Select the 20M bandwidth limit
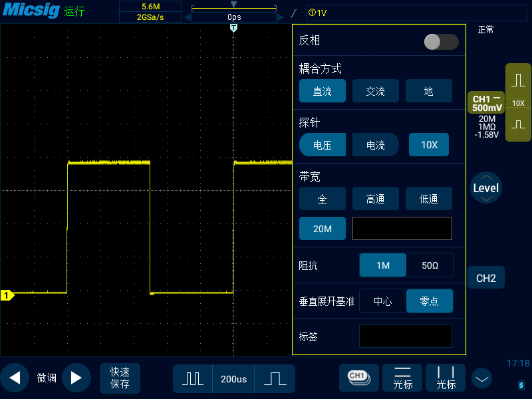Image resolution: width=532 pixels, height=399 pixels. click(323, 229)
